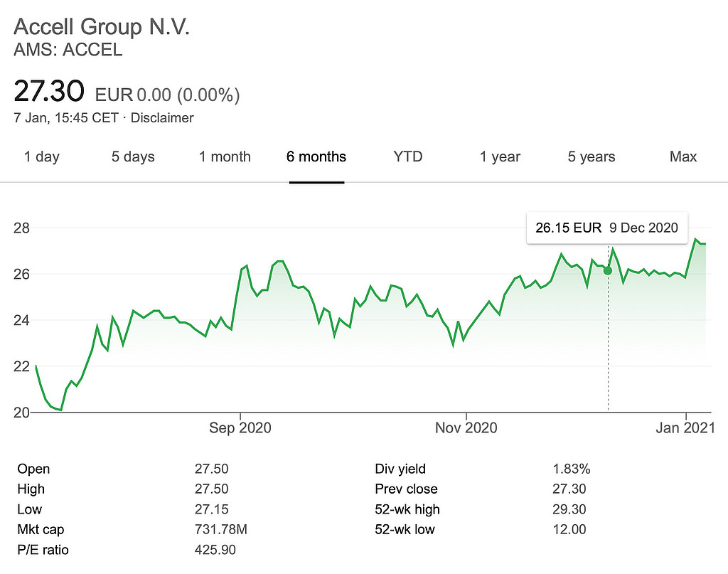Click the 27.30 current price
728x574 pixels.
[49, 91]
